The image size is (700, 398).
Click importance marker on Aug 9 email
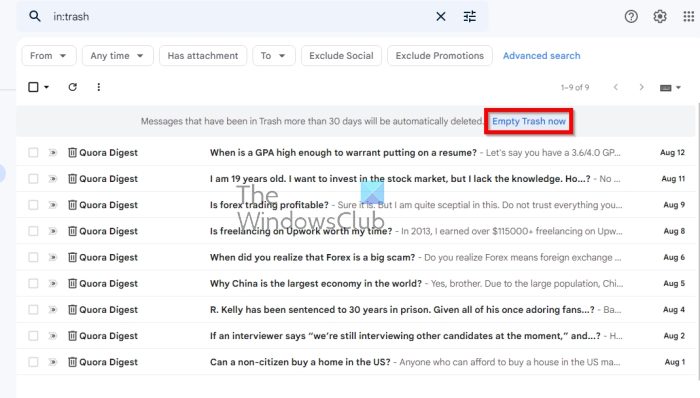tap(53, 205)
